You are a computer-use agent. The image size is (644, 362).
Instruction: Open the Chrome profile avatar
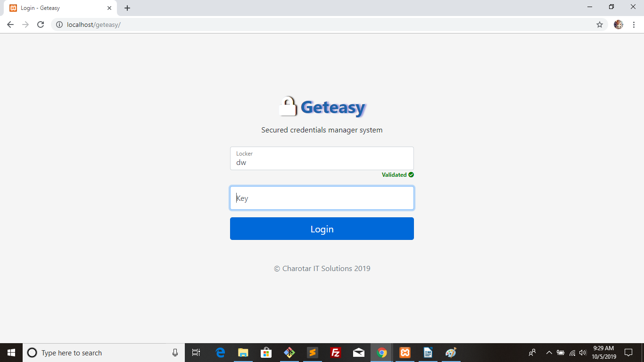[619, 25]
